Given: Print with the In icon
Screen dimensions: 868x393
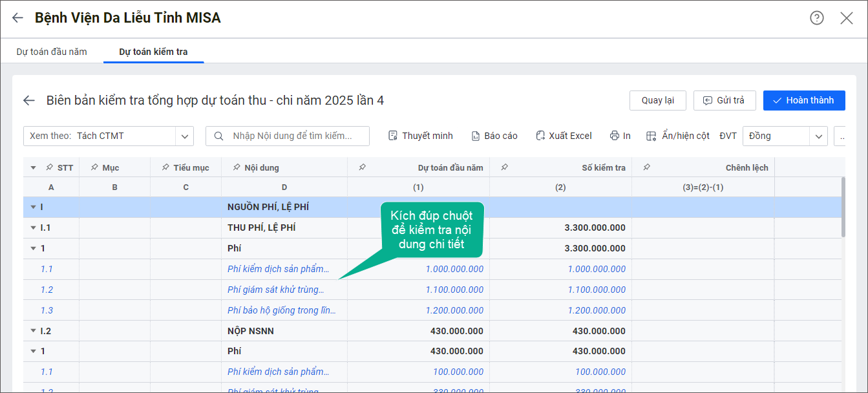Looking at the screenshot, I should click(620, 136).
